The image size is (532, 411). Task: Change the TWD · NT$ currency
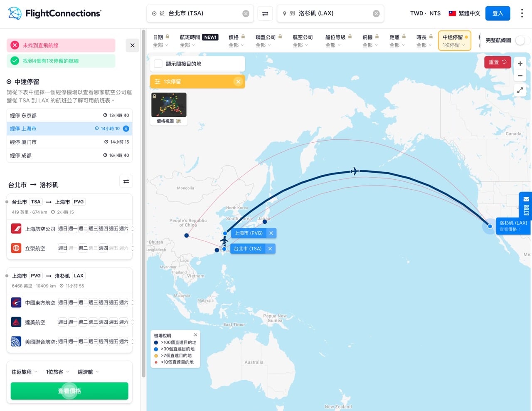tap(425, 13)
